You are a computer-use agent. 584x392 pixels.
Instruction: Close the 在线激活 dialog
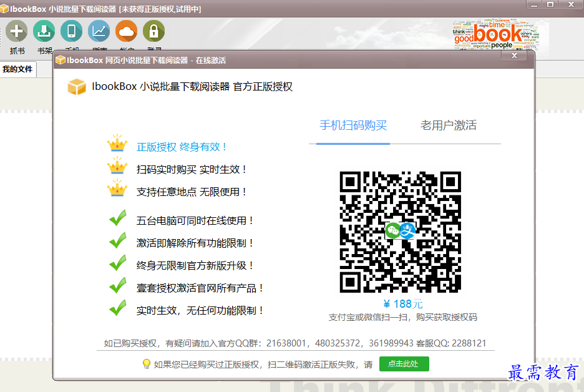514,56
